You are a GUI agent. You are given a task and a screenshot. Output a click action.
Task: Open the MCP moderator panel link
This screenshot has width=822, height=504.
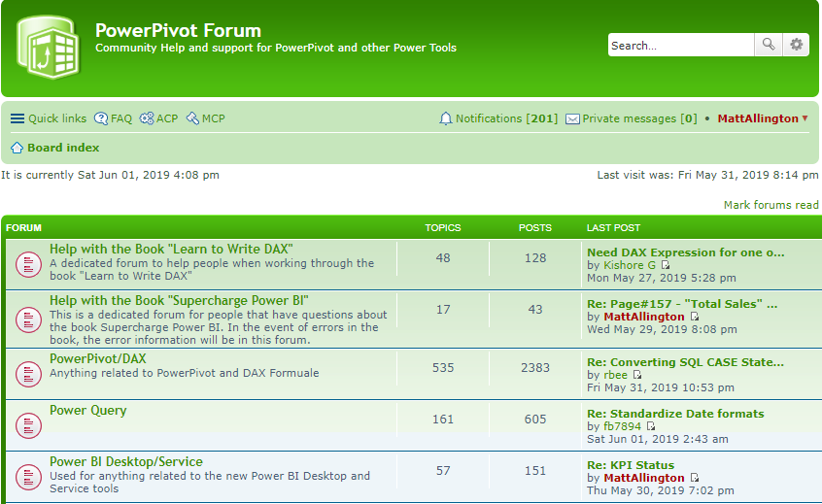coord(206,118)
